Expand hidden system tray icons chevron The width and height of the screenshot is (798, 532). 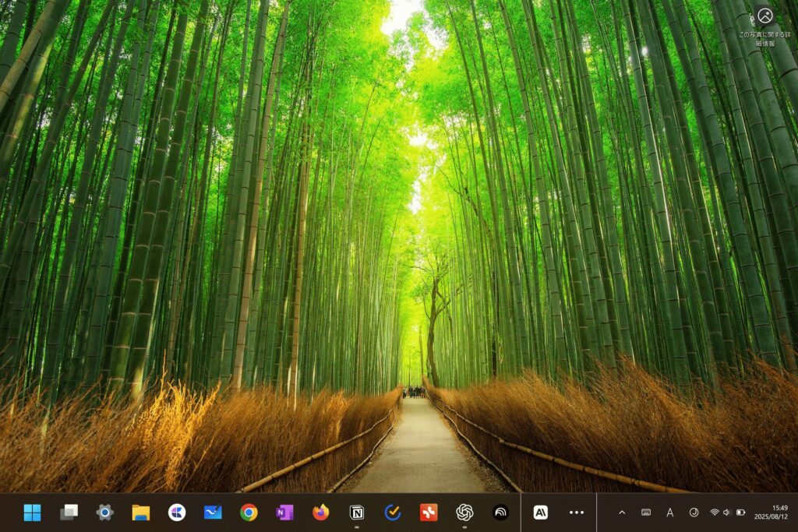pos(622,512)
